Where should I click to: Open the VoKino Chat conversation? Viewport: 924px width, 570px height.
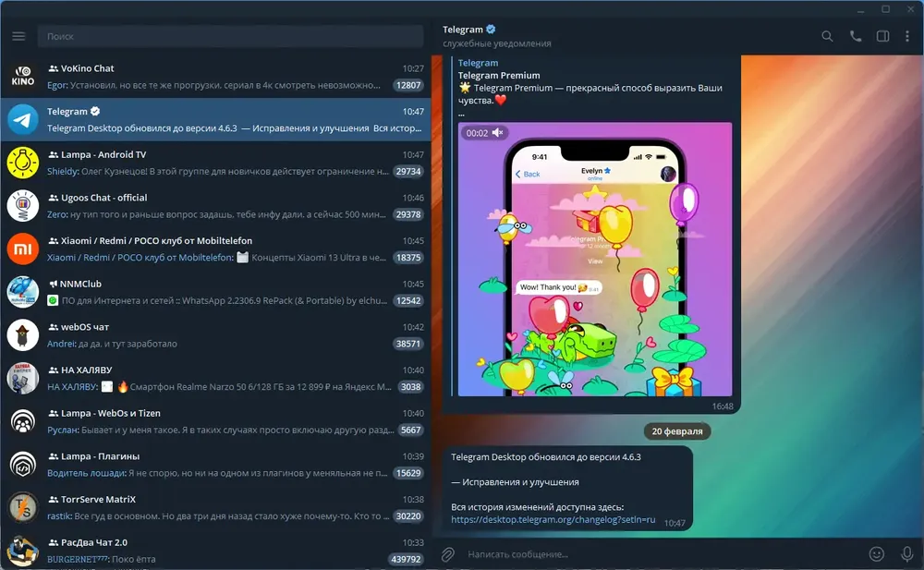pos(215,77)
